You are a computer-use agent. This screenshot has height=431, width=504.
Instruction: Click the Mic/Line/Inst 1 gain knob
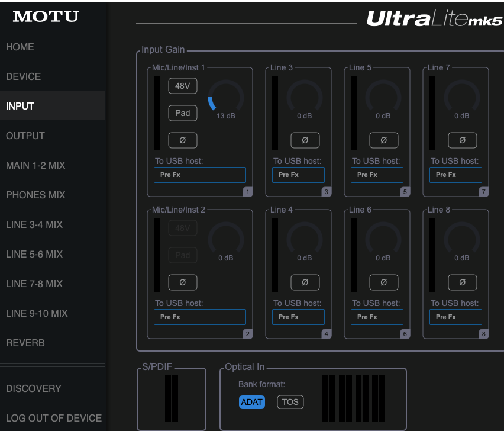pyautogui.click(x=225, y=96)
